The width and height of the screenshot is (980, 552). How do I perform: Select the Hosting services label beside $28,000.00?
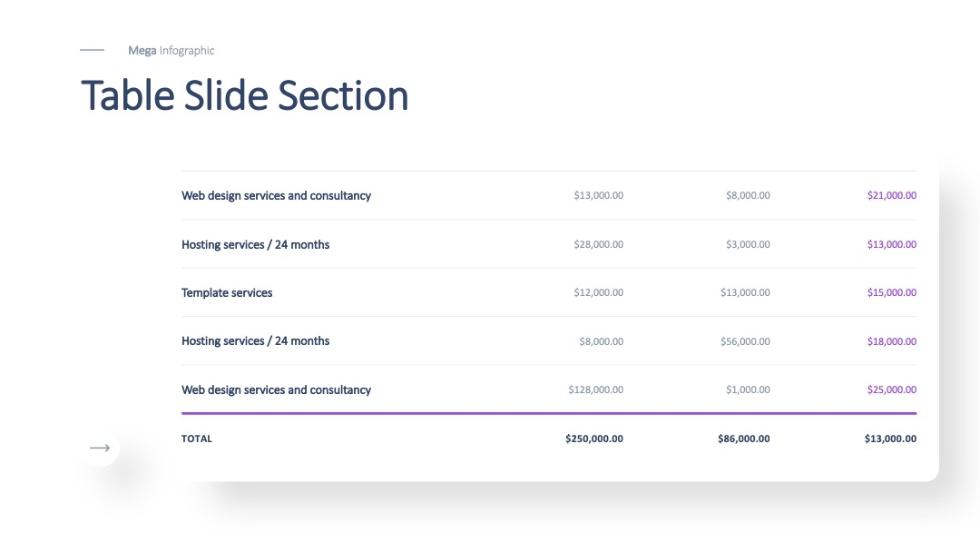[255, 245]
